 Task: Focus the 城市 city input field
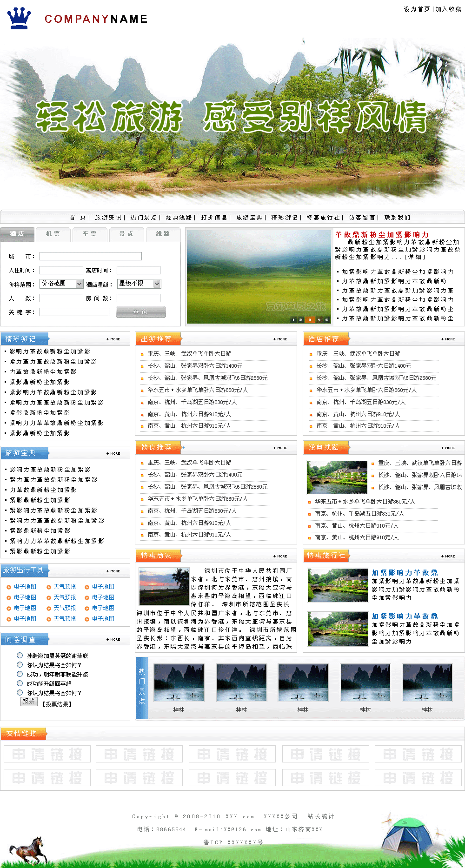90,256
